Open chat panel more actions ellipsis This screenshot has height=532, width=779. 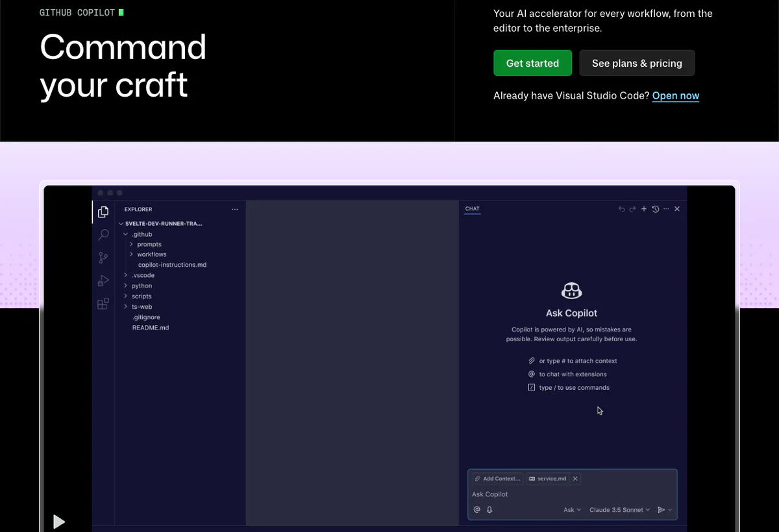coord(666,209)
